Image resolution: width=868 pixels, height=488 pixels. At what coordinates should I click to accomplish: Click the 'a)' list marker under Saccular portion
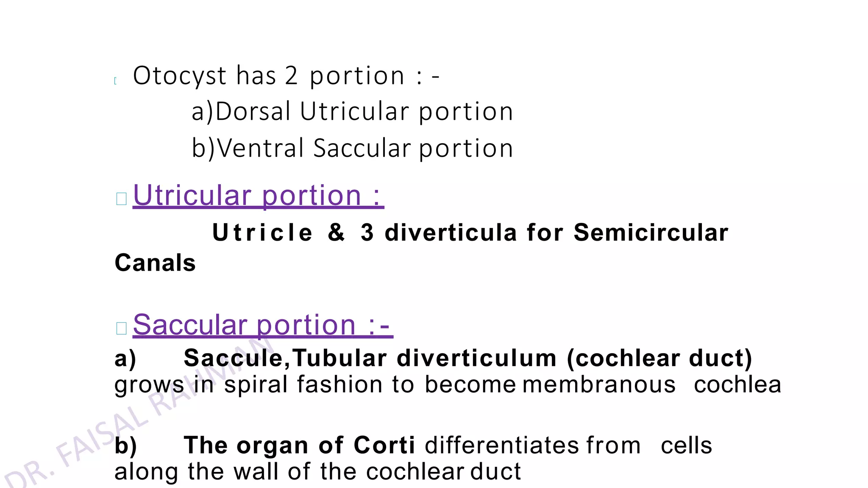pos(125,359)
